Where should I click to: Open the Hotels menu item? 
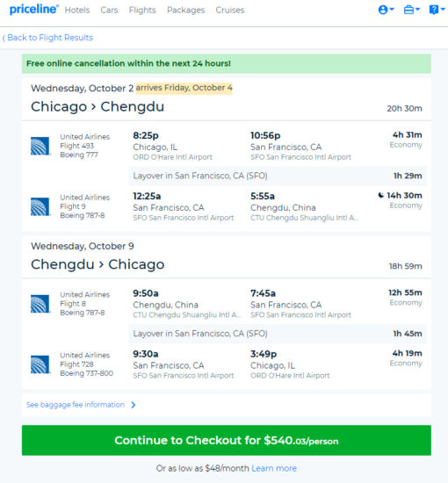[x=77, y=11]
